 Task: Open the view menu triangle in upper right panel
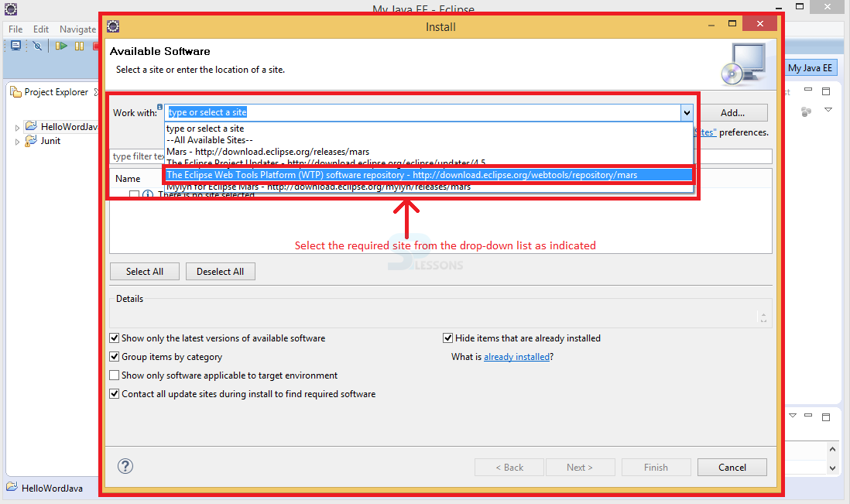[828, 110]
